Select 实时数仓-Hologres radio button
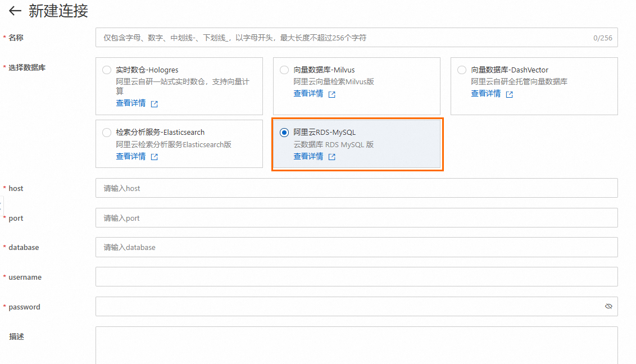This screenshot has height=364, width=636. (107, 70)
